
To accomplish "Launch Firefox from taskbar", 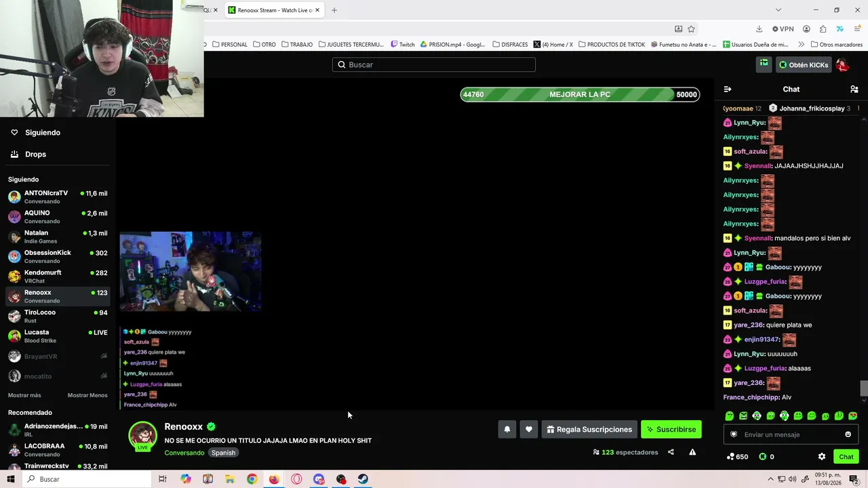I will [x=274, y=479].
